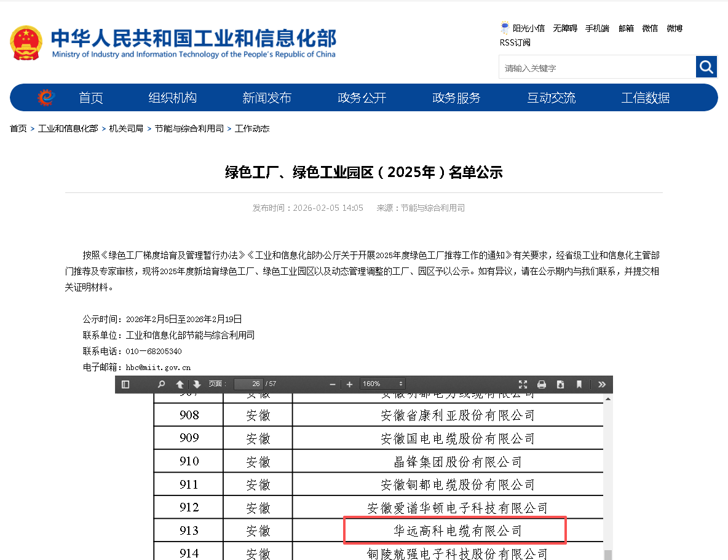Click the site search magnifier button
Image resolution: width=728 pixels, height=560 pixels.
[x=706, y=67]
